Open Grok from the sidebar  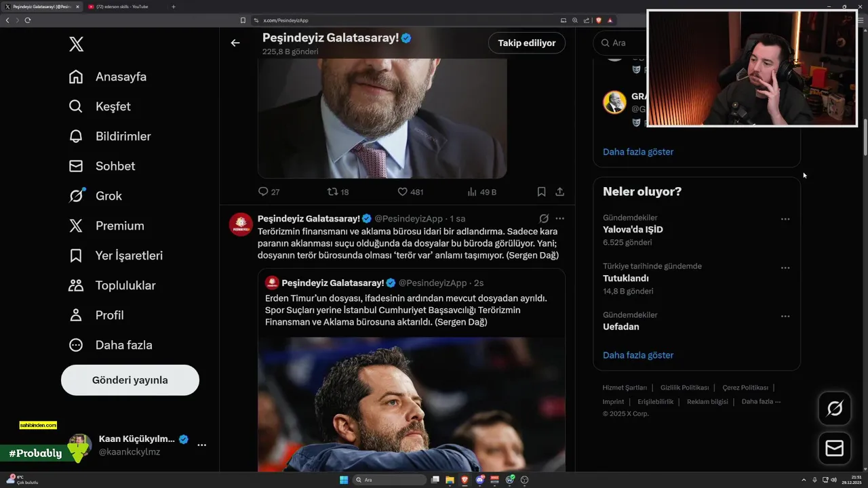point(96,196)
